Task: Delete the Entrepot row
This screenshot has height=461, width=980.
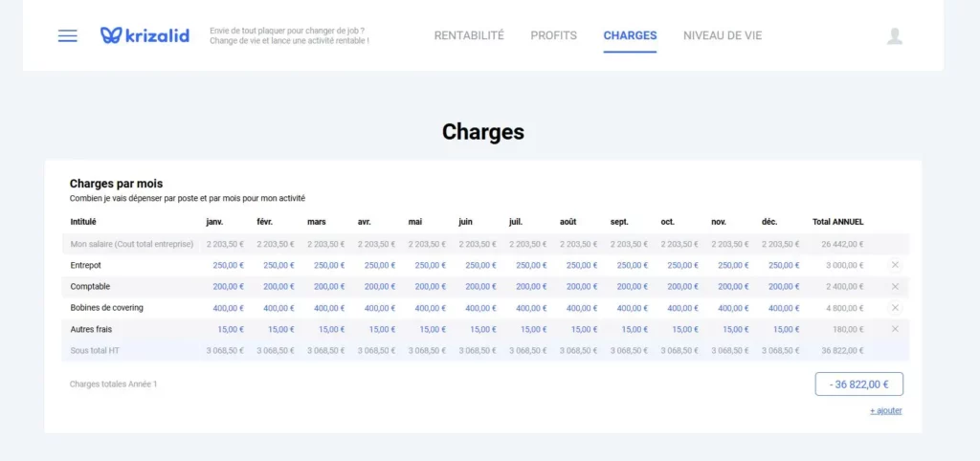Action: click(895, 265)
